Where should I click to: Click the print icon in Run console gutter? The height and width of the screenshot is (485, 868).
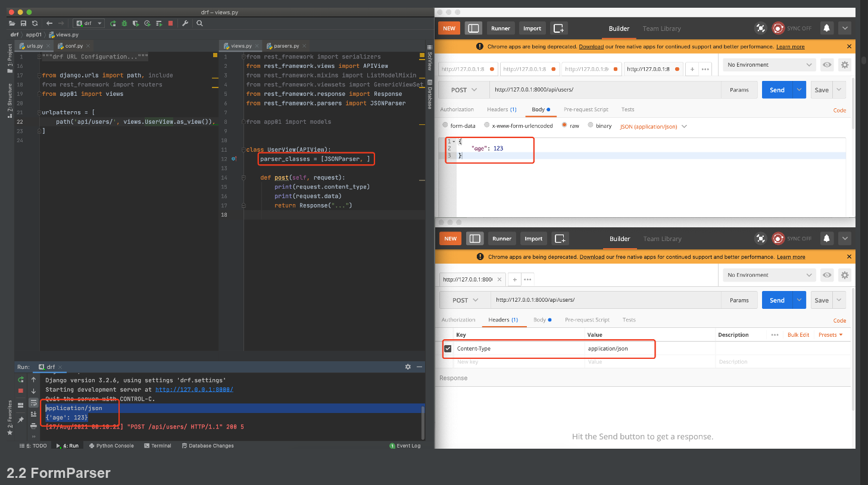click(33, 426)
